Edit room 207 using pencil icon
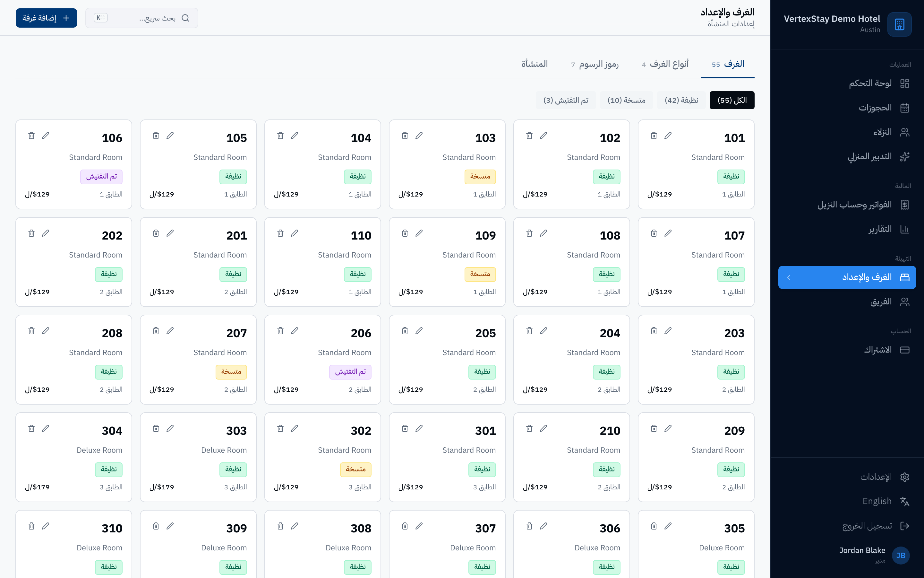 [x=170, y=331]
